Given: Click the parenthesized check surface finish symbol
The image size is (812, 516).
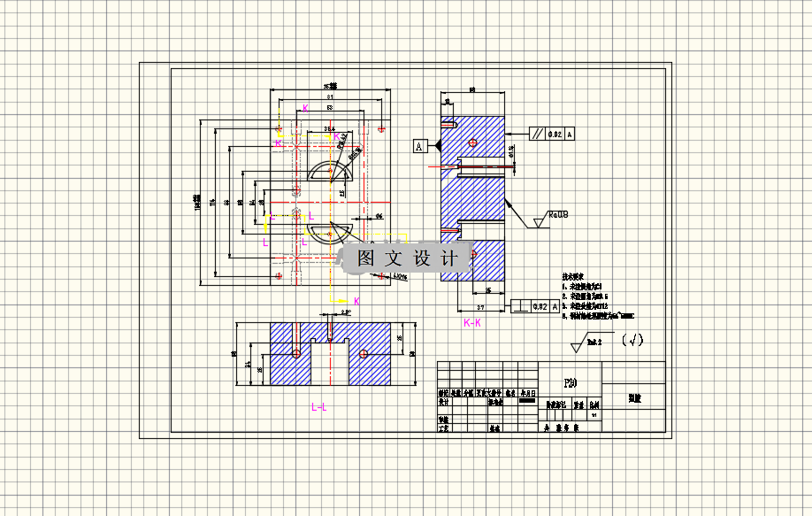Looking at the screenshot, I should tap(632, 340).
